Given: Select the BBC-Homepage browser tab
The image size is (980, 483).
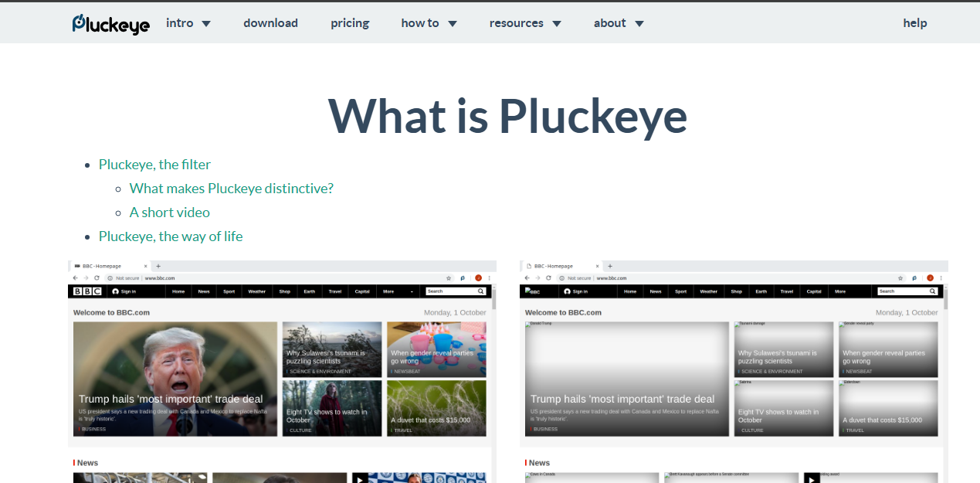Looking at the screenshot, I should coord(104,265).
